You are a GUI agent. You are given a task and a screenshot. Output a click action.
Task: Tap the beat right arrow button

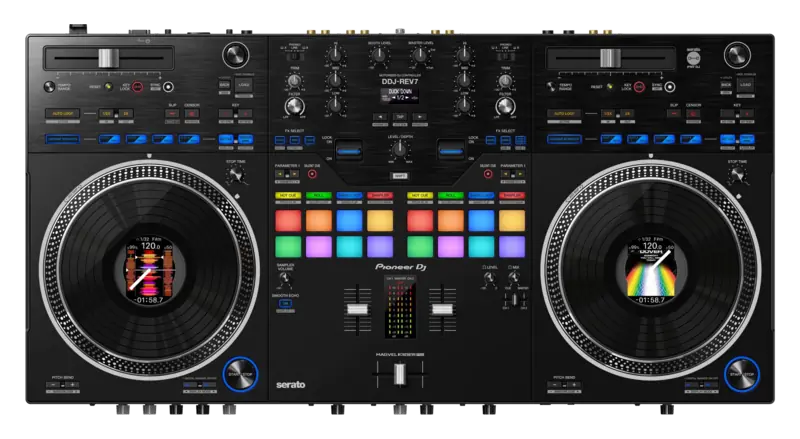[419, 117]
